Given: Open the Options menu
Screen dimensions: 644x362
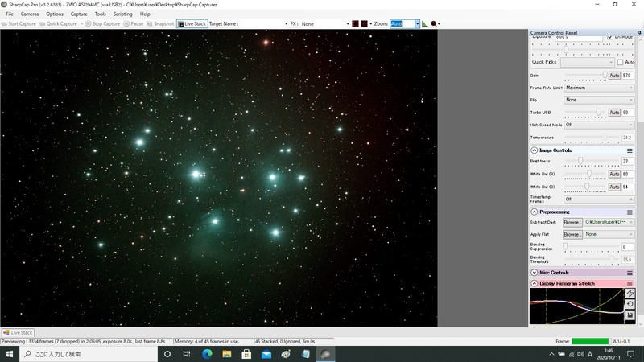Looking at the screenshot, I should coord(55,14).
